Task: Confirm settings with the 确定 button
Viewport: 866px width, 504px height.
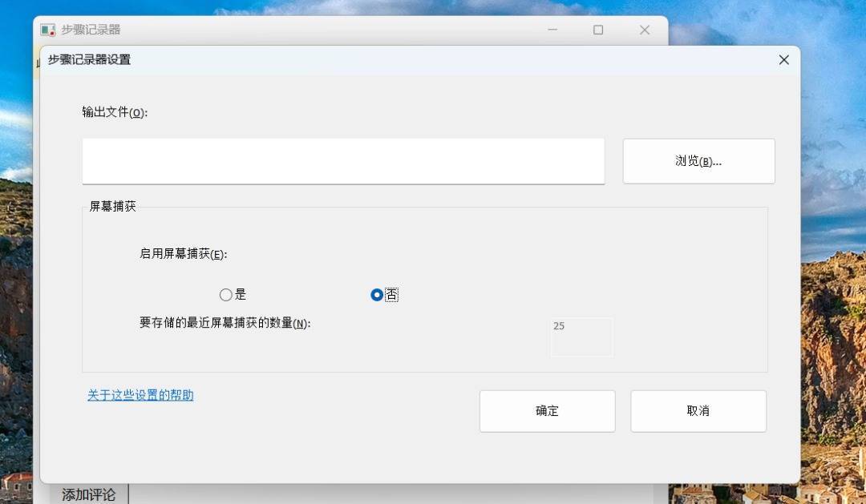Action: (x=547, y=410)
